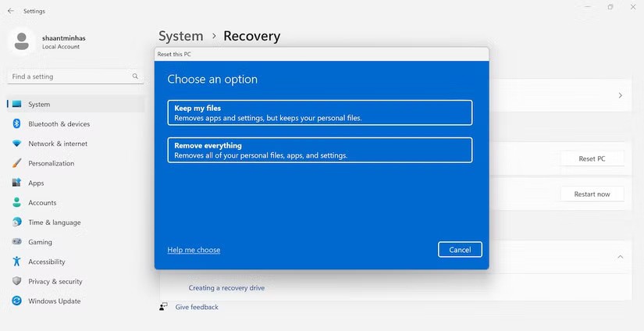The width and height of the screenshot is (644, 331).
Task: Choose Remove everything option
Action: click(320, 150)
